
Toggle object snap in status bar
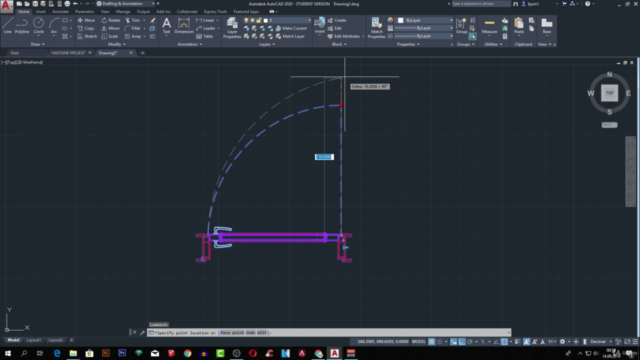click(504, 342)
